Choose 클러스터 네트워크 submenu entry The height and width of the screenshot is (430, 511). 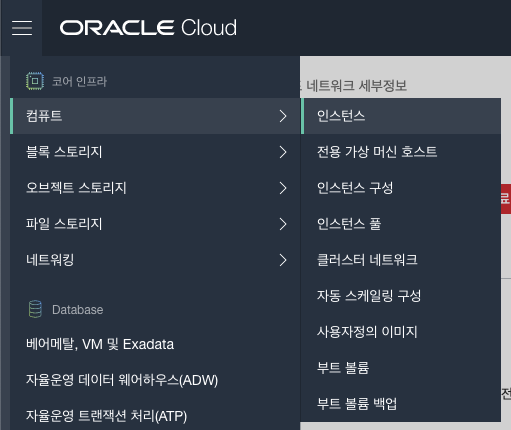pos(401,260)
